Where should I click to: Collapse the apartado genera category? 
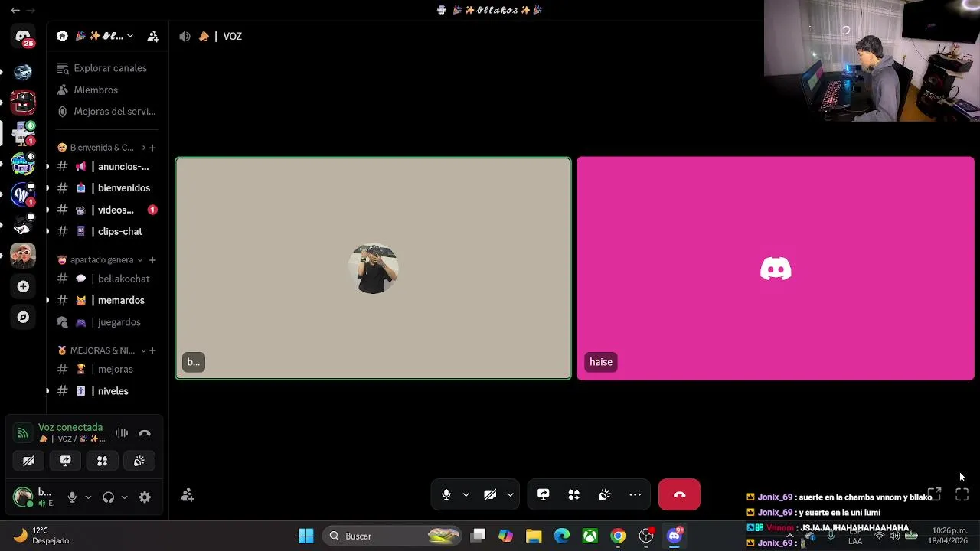point(100,259)
